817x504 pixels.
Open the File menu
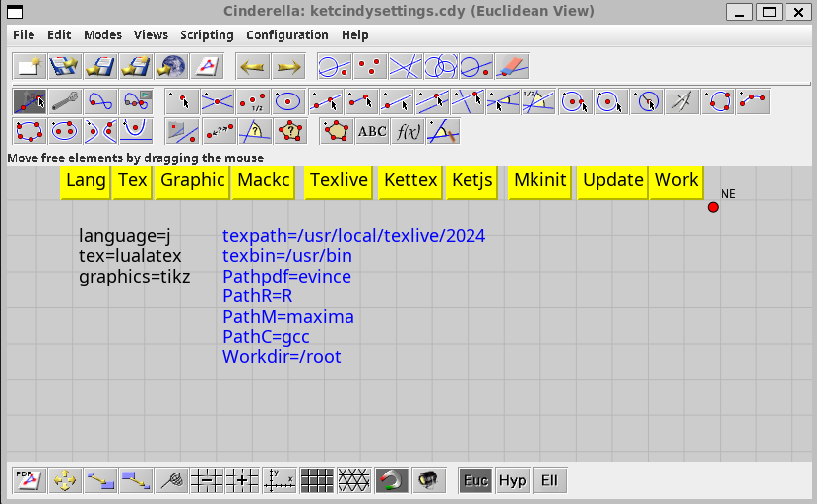click(24, 34)
